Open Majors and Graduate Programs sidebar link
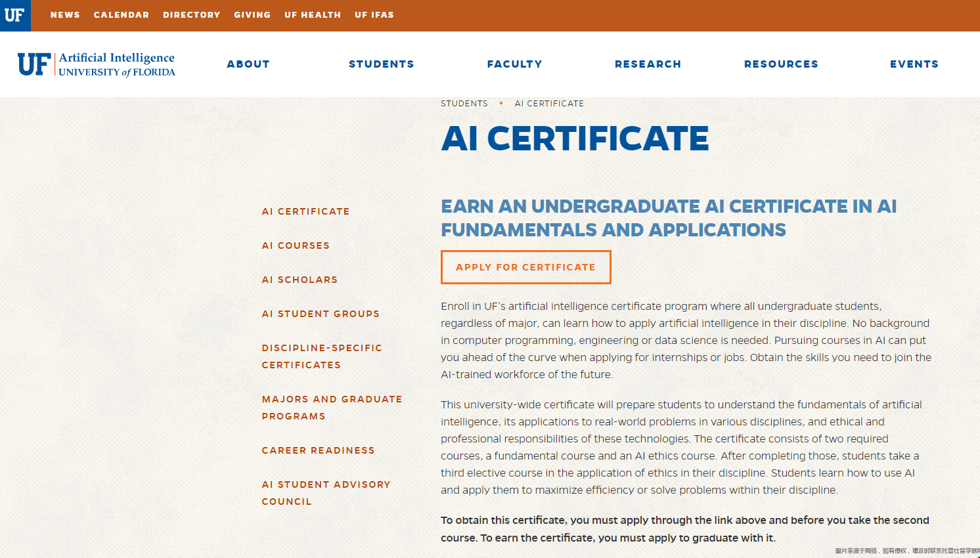Screen dimensions: 980x558 coord(332,408)
